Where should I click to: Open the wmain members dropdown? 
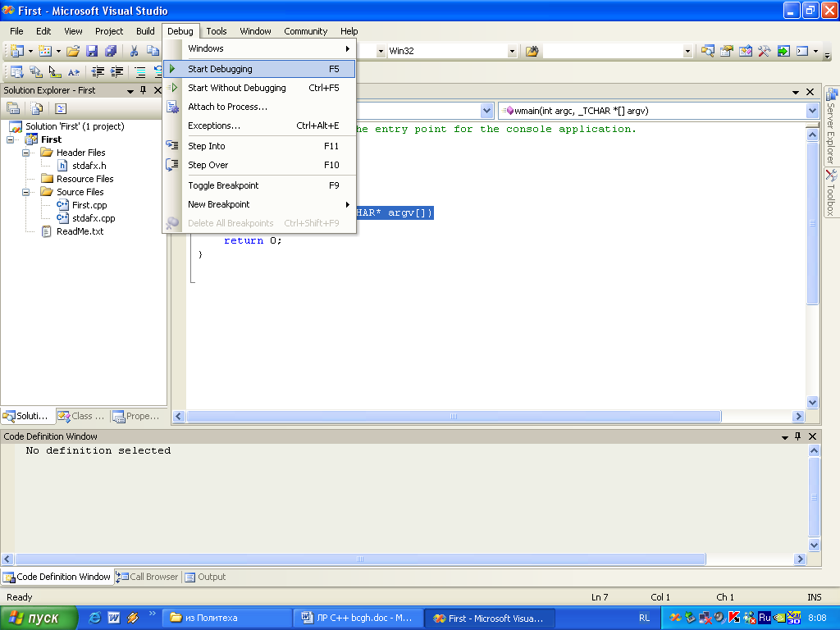coord(812,111)
